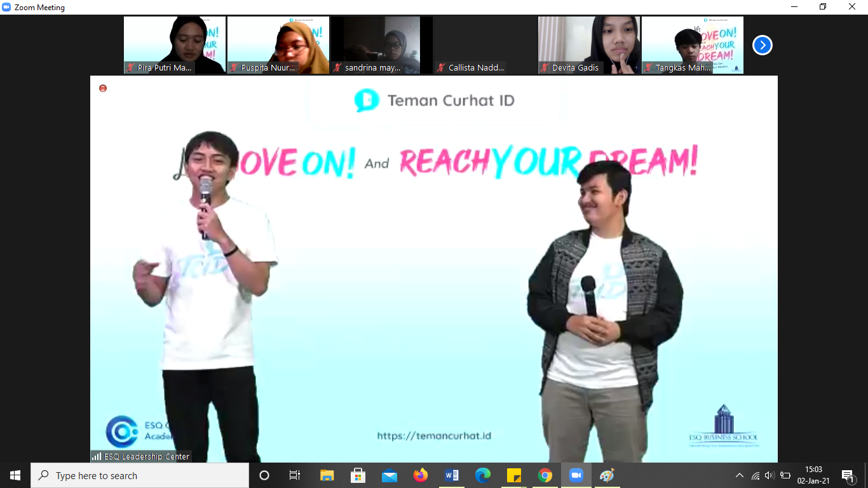Click the 'Type here to search' box
The height and width of the screenshot is (488, 868).
tap(140, 475)
